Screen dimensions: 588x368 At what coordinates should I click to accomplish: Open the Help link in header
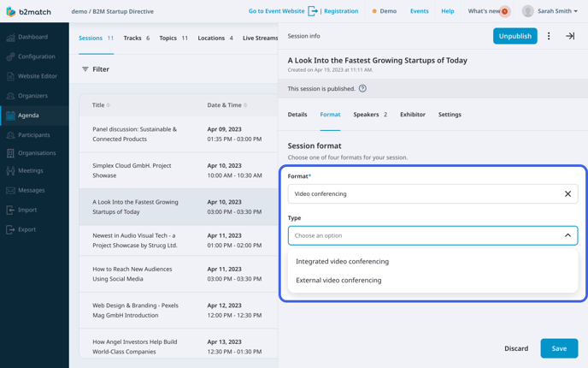447,11
